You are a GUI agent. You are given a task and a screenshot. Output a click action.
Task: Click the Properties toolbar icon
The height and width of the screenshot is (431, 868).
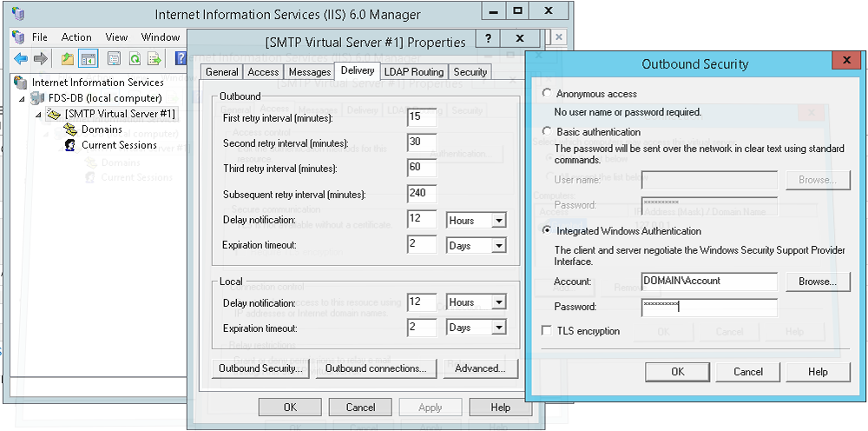click(114, 58)
